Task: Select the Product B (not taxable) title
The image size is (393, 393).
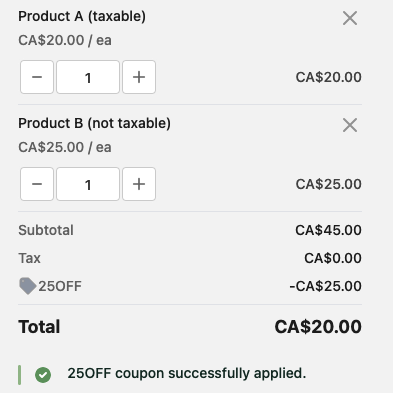Action: 94,123
